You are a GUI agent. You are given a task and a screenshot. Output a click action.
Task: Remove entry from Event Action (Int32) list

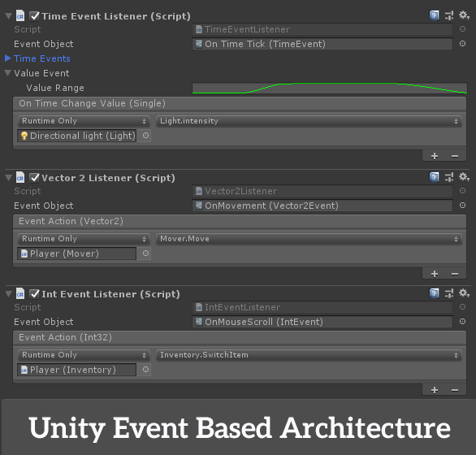pos(455,390)
